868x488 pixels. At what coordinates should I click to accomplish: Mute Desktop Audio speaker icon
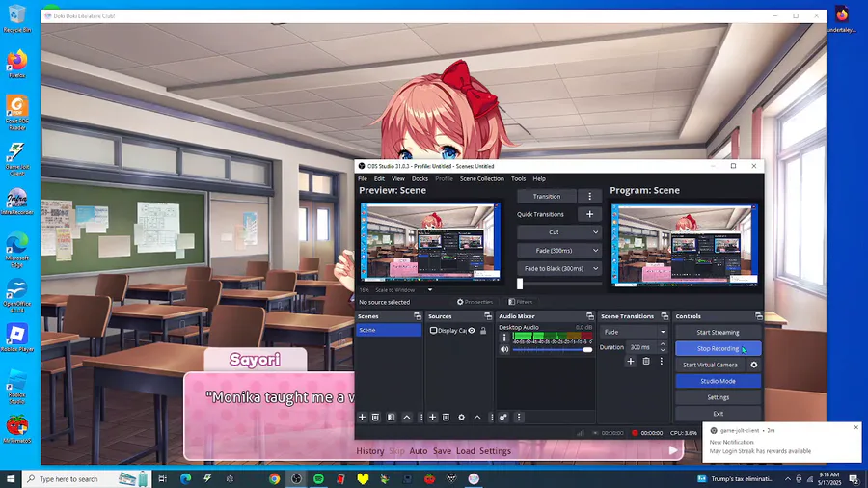(504, 350)
